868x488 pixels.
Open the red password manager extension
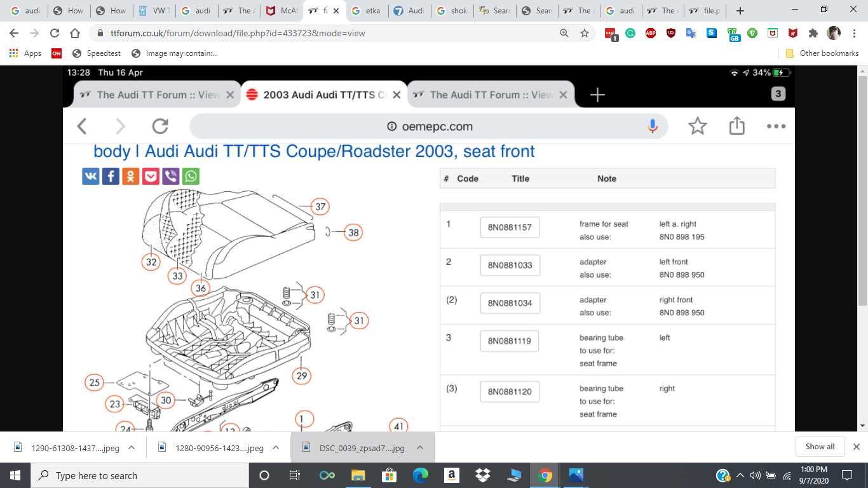pyautogui.click(x=611, y=34)
